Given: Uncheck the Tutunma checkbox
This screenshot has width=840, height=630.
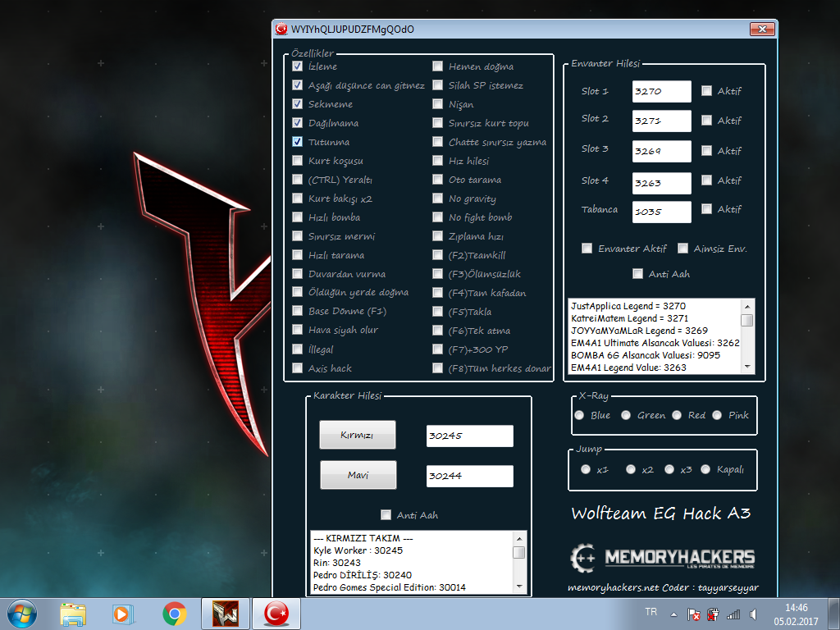Looking at the screenshot, I should pos(297,142).
